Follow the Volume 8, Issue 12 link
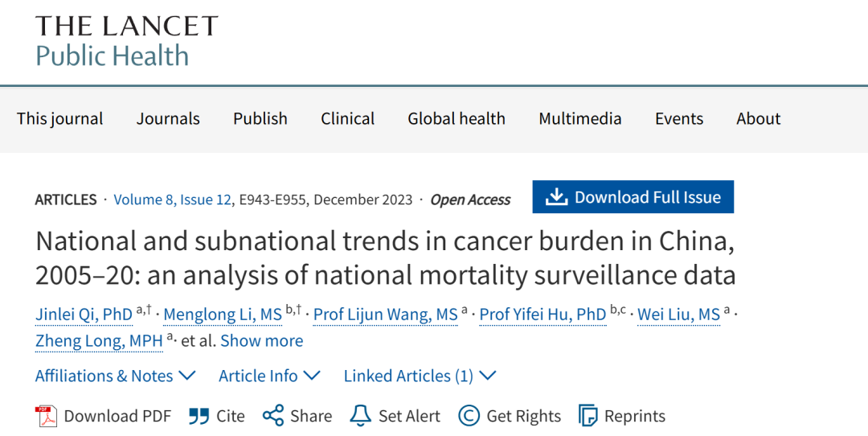Screen dimensions: 868x436 [x=173, y=199]
